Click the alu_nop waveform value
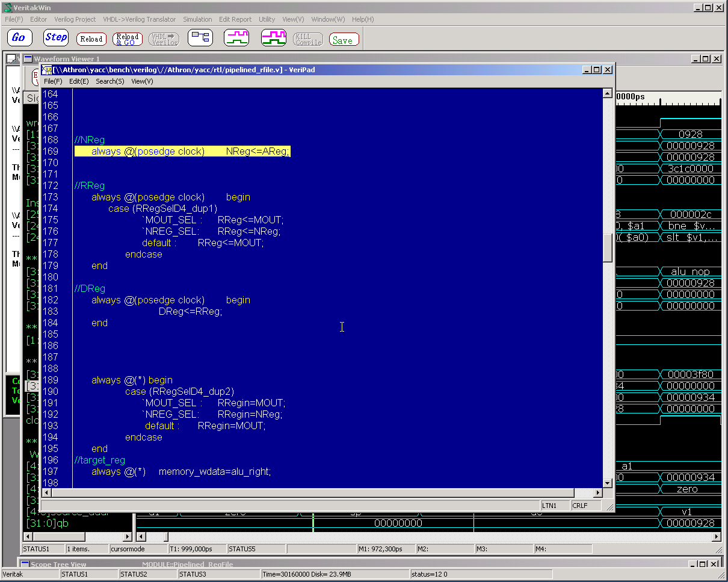This screenshot has height=582, width=728. pos(691,271)
